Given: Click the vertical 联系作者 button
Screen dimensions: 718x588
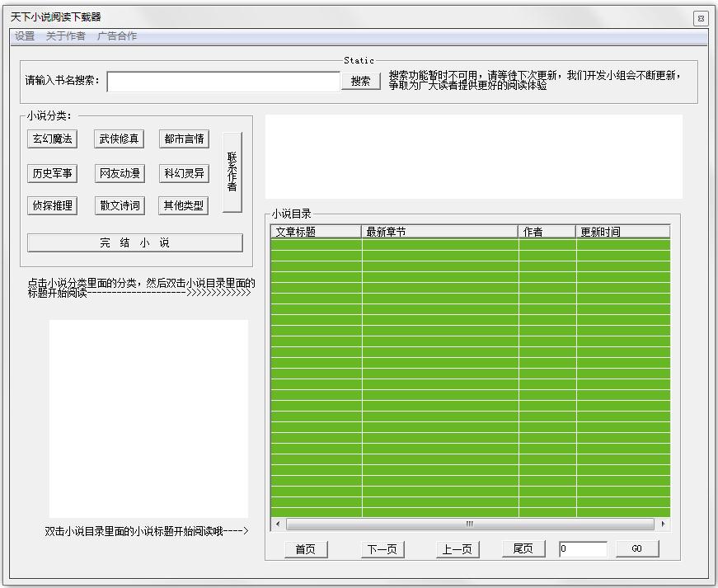Looking at the screenshot, I should coord(232,172).
